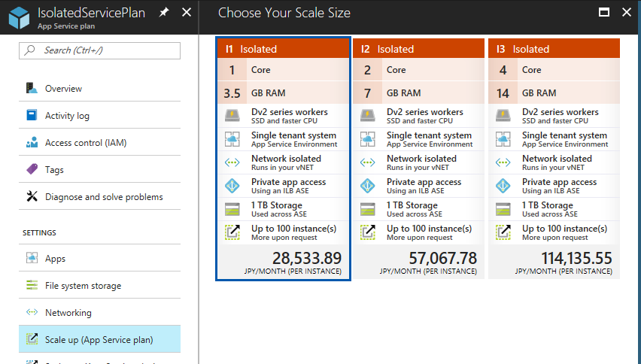Click the Search (Ctrl+/) input field
Image resolution: width=641 pixels, height=364 pixels.
[99, 50]
